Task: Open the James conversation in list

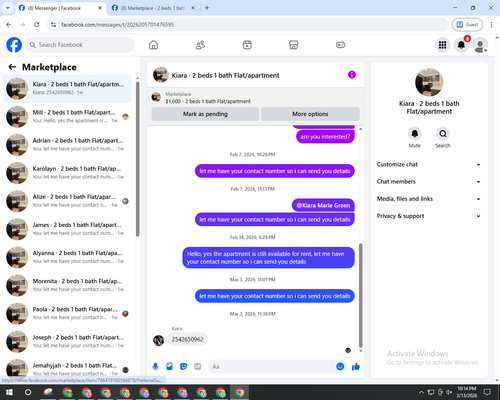Action: pos(67,229)
